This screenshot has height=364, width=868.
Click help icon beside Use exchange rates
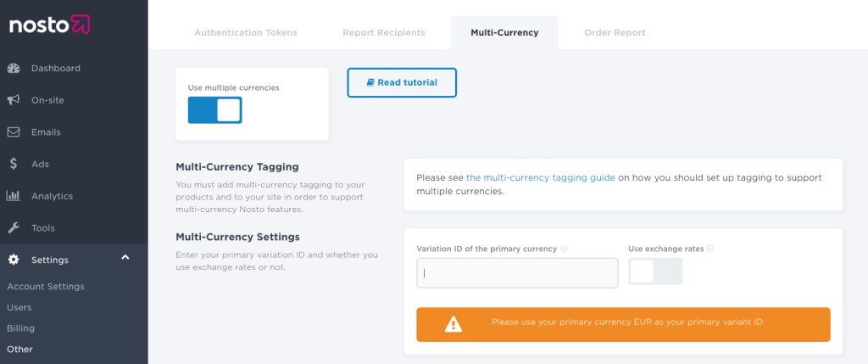click(x=710, y=249)
